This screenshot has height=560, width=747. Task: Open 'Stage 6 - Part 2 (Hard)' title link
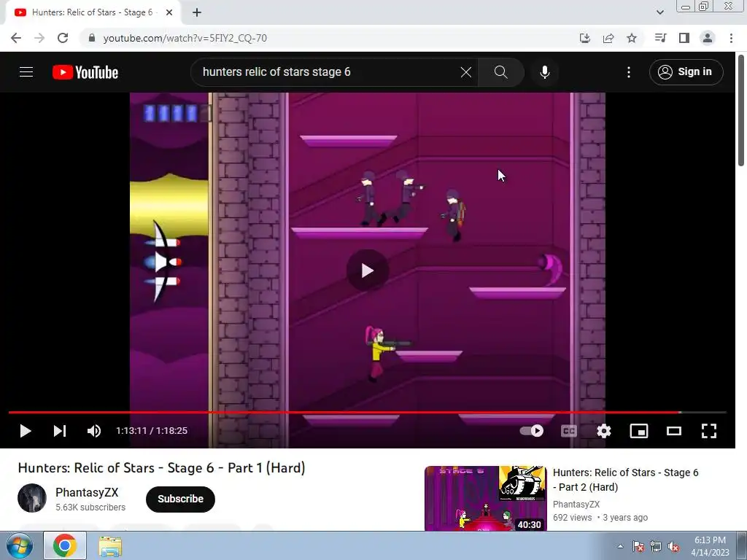click(625, 480)
